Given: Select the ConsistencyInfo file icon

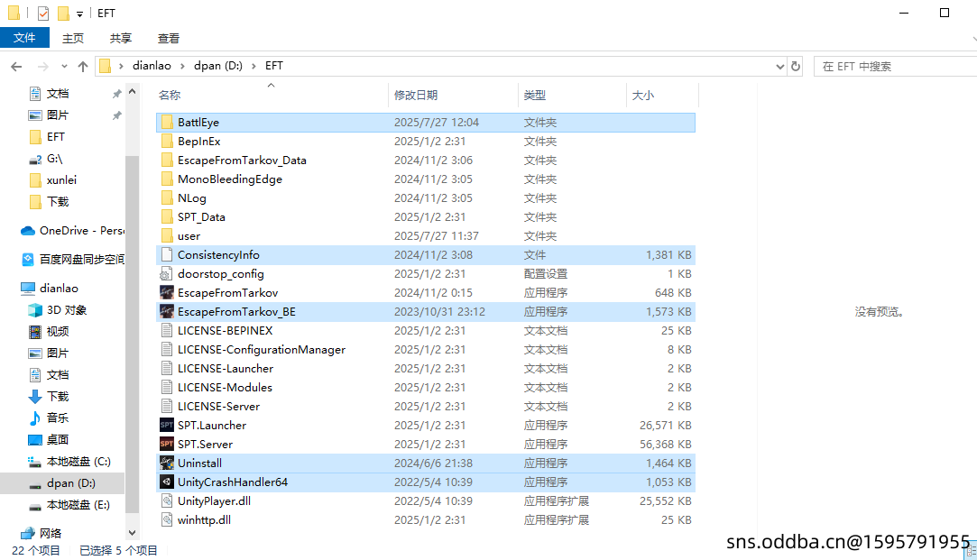Looking at the screenshot, I should click(166, 255).
